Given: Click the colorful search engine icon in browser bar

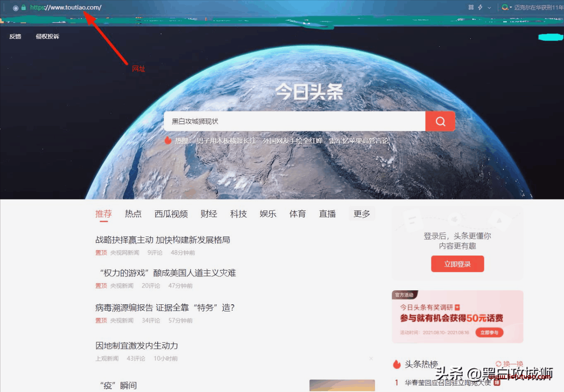Looking at the screenshot, I should click(x=505, y=7).
